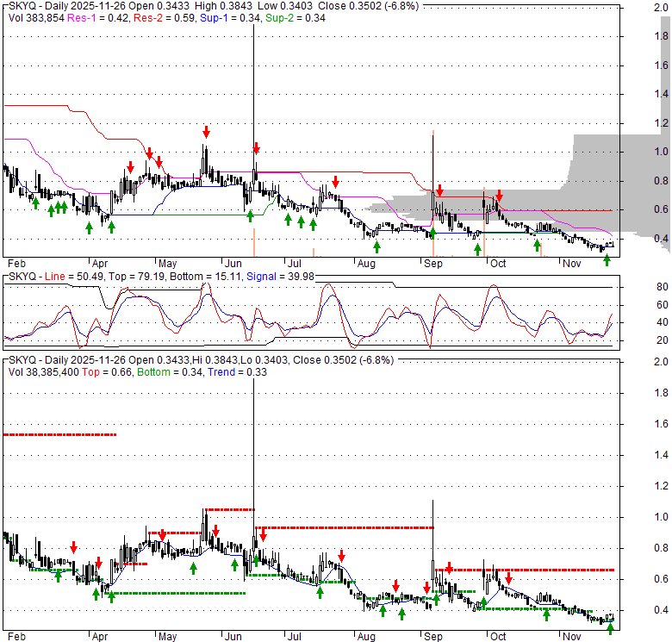Click the oscillator Signal = 39.98 label
The width and height of the screenshot is (672, 642).
point(280,277)
